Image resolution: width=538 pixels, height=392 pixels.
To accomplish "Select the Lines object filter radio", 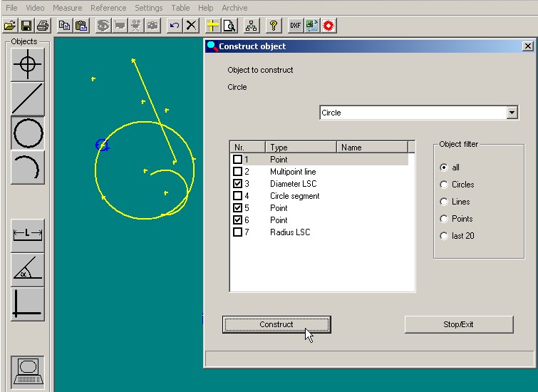I will 444,202.
